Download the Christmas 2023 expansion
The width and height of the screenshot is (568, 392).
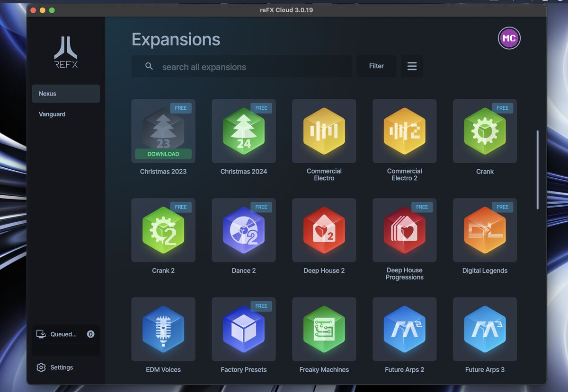pos(163,154)
